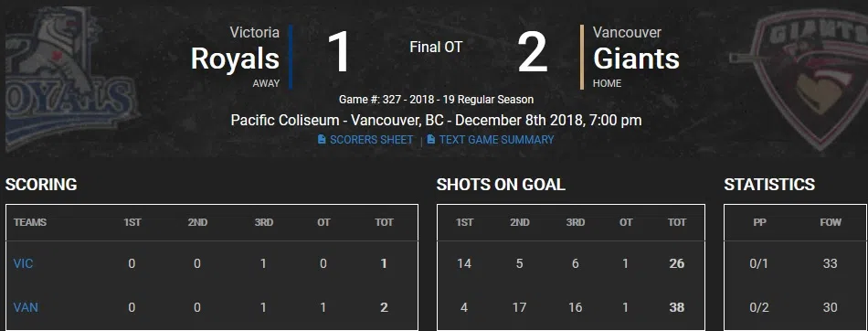Click the Victoria away score of 1
The width and height of the screenshot is (868, 331).
338,53
